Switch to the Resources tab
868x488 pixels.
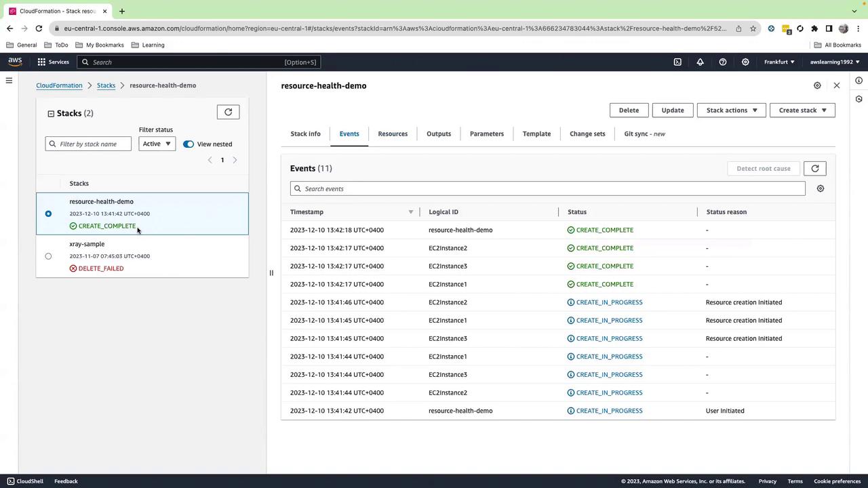pos(393,134)
